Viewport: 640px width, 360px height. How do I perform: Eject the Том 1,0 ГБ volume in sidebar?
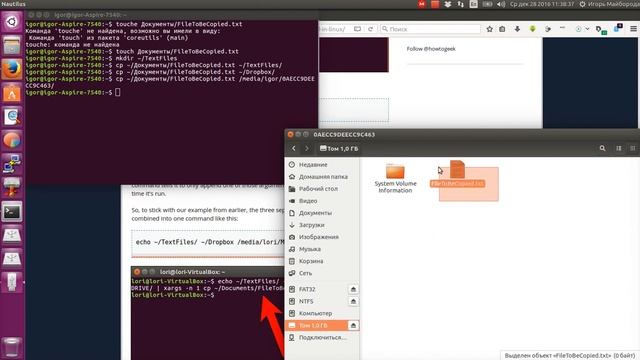[x=353, y=325]
